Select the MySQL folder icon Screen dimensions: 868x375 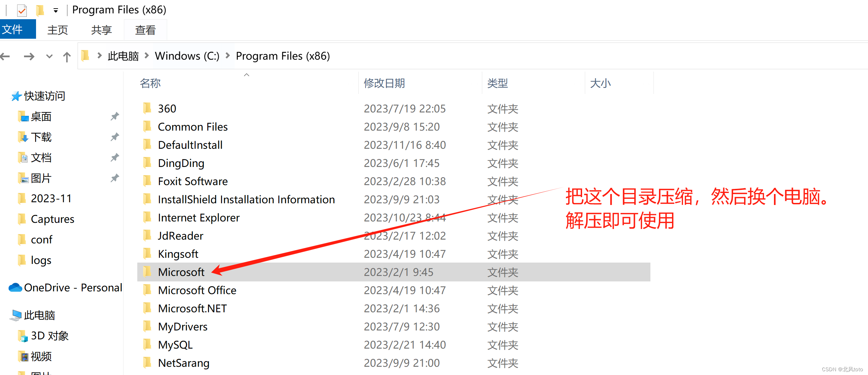coord(147,344)
